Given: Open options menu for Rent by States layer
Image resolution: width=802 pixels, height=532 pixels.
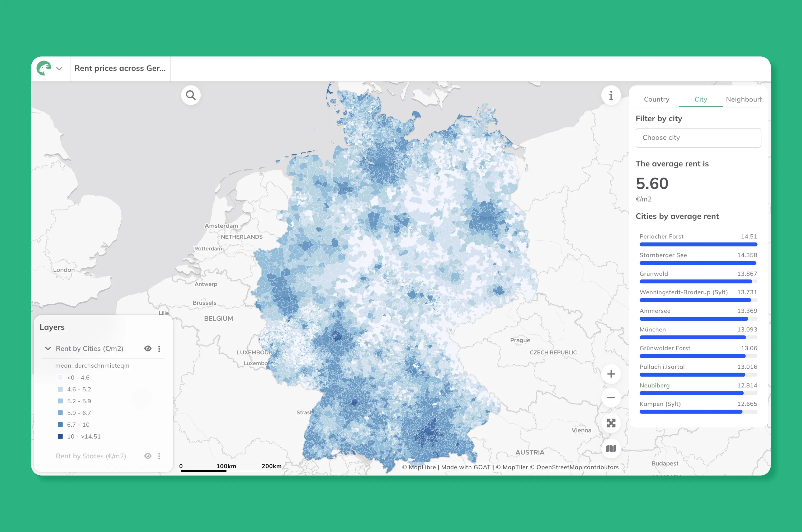Looking at the screenshot, I should pos(159,456).
